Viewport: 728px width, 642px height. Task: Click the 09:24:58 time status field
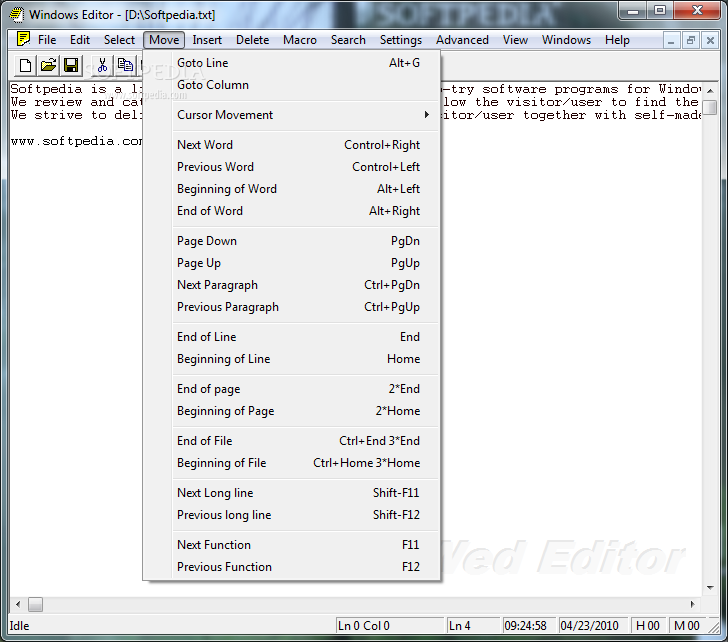[x=529, y=626]
